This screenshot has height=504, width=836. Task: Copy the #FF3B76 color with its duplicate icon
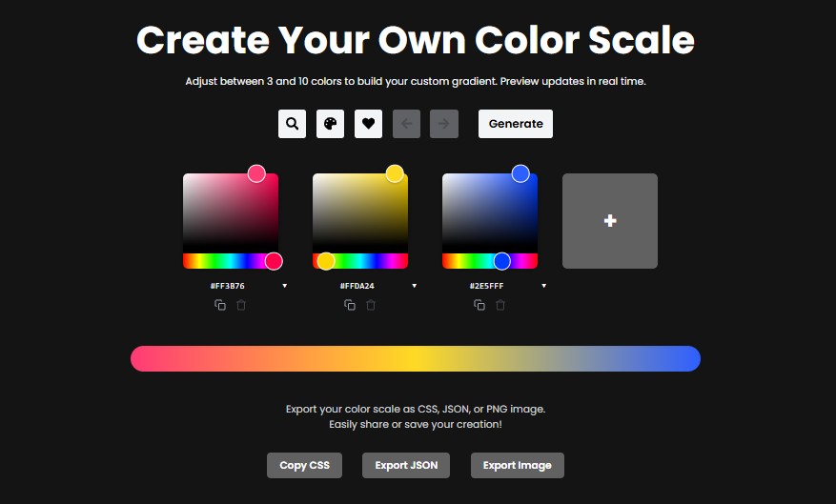[x=220, y=305]
